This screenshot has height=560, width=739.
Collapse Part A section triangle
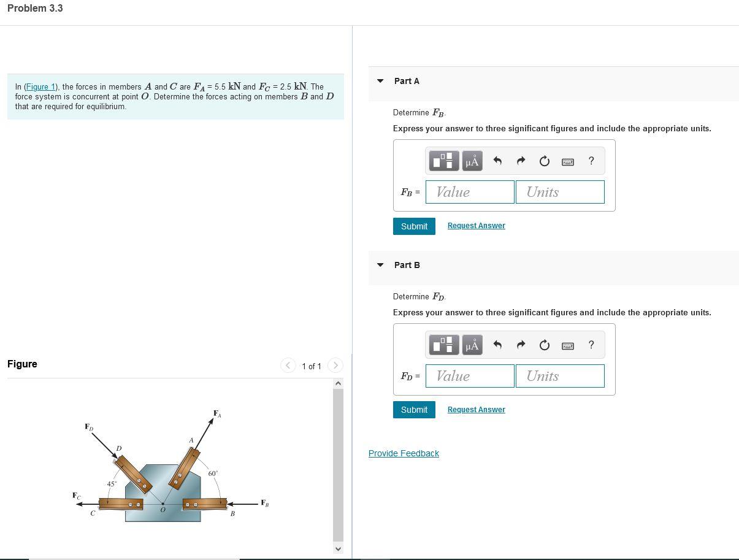tap(380, 81)
